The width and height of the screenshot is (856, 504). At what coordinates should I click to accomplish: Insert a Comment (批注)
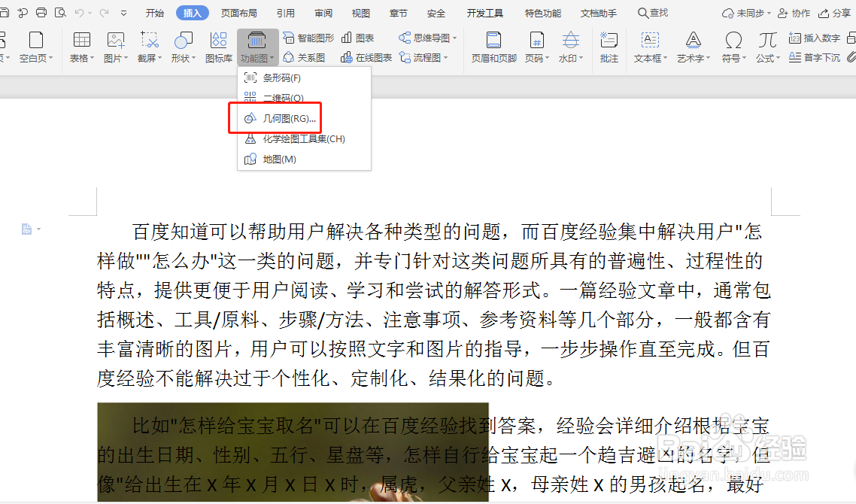(609, 47)
